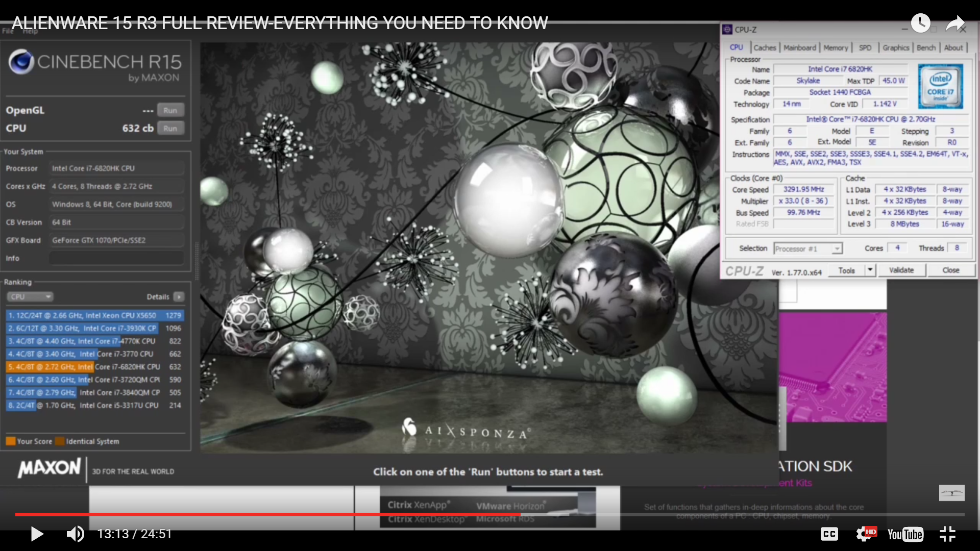The height and width of the screenshot is (551, 980).
Task: Click Validate button in CPU-Z
Action: pos(901,270)
